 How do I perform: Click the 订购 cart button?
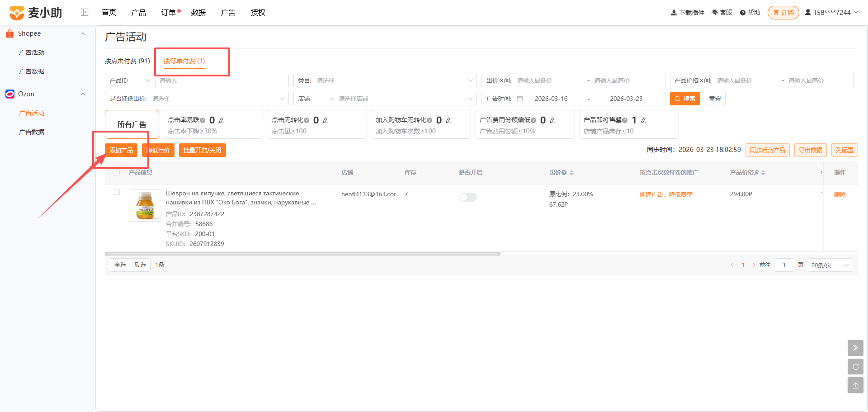point(783,13)
